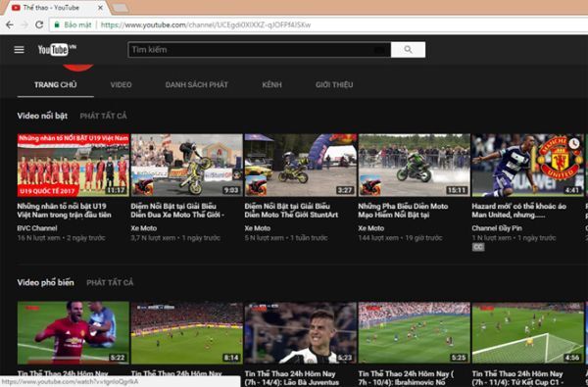The width and height of the screenshot is (588, 387).
Task: Go back with browser back arrow
Action: [10, 24]
